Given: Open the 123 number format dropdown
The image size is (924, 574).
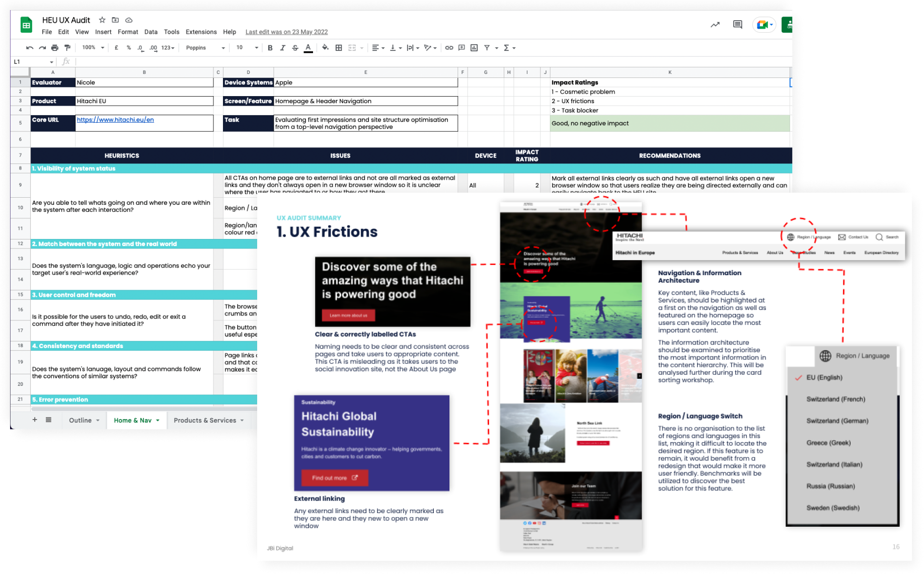Looking at the screenshot, I should coord(168,48).
